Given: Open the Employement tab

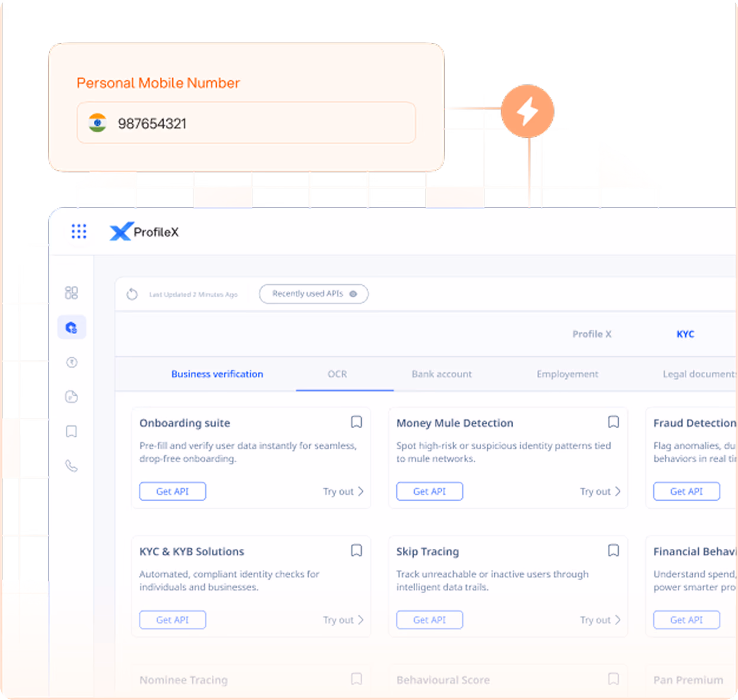Looking at the screenshot, I should 567,374.
